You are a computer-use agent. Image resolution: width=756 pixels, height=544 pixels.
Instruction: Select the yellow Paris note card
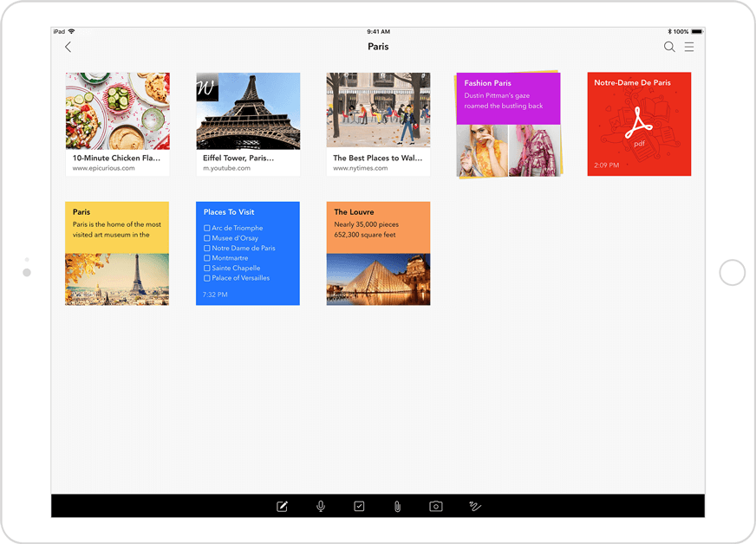(117, 253)
